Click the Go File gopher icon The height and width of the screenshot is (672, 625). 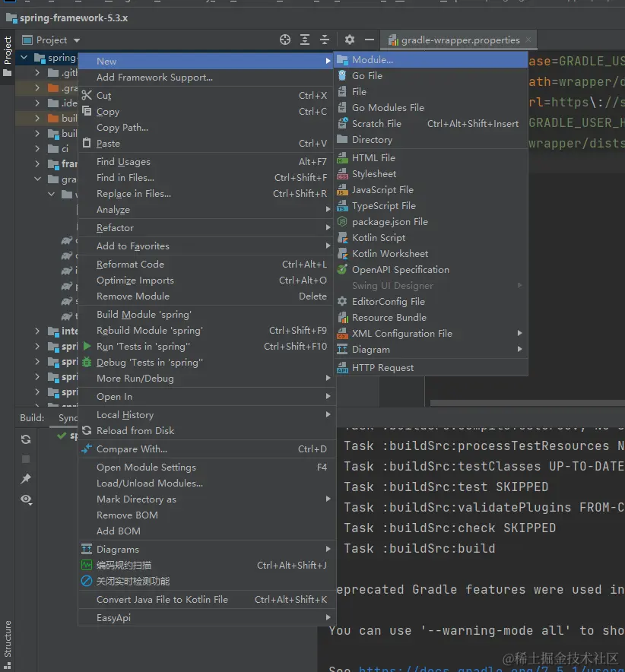click(x=342, y=75)
